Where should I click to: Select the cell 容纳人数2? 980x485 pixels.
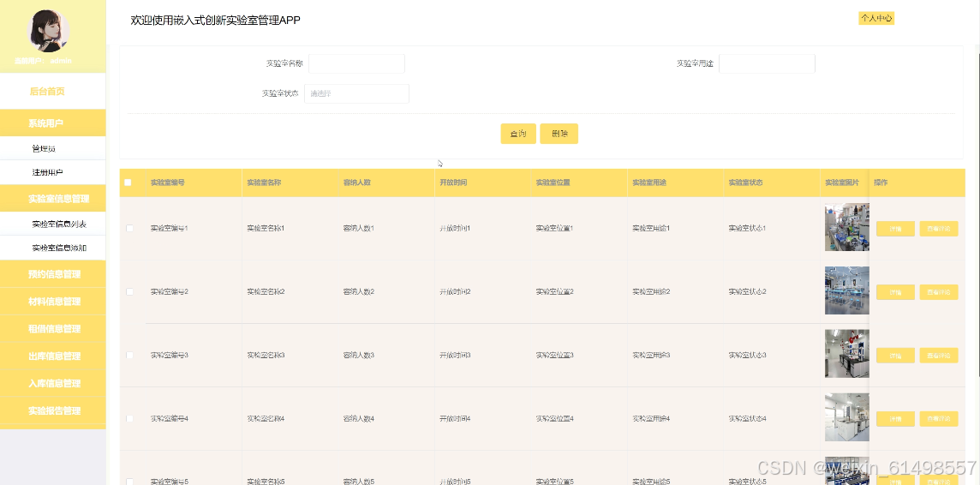359,292
